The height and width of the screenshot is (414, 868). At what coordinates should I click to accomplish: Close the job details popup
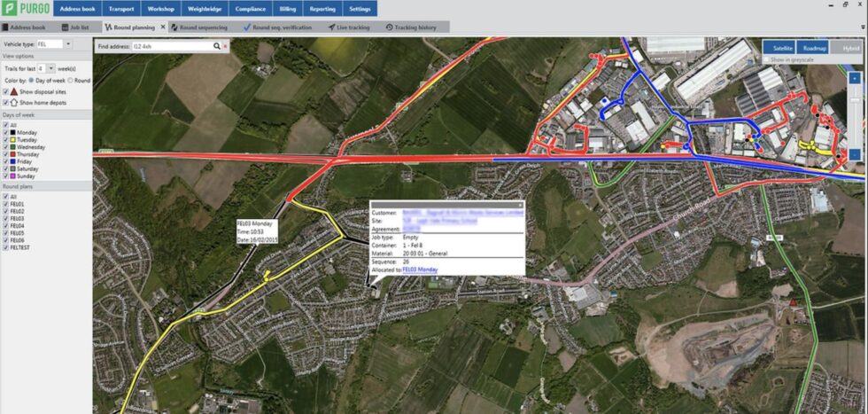521,205
